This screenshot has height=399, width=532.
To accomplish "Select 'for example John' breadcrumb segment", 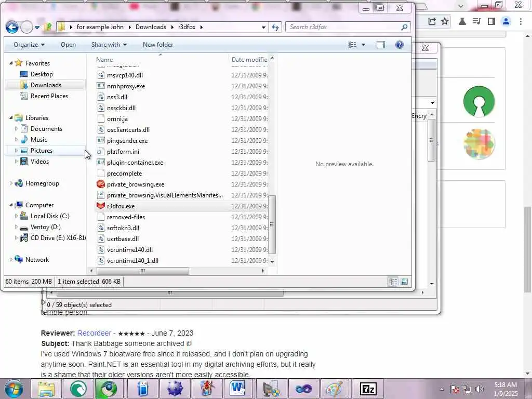I will point(100,27).
